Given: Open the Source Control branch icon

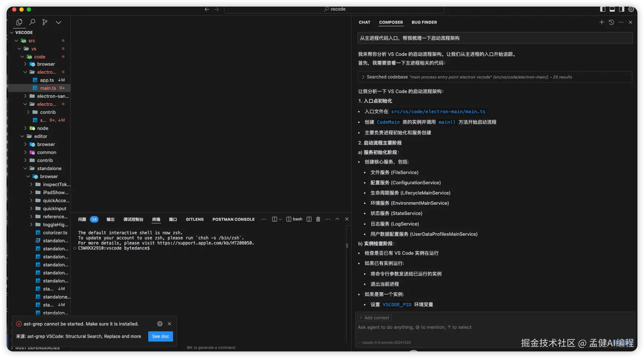Looking at the screenshot, I should [x=45, y=22].
